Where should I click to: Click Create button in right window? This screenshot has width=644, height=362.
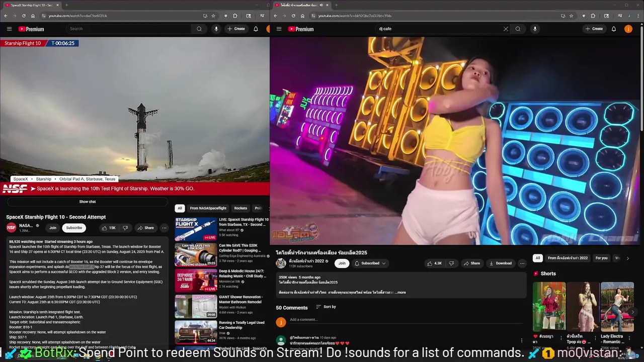coord(594,29)
